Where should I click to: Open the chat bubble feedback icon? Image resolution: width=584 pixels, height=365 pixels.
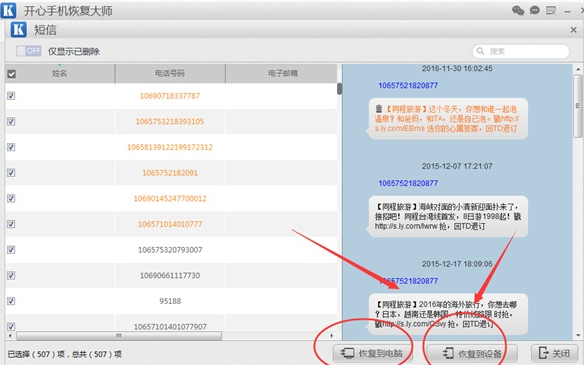[x=535, y=10]
